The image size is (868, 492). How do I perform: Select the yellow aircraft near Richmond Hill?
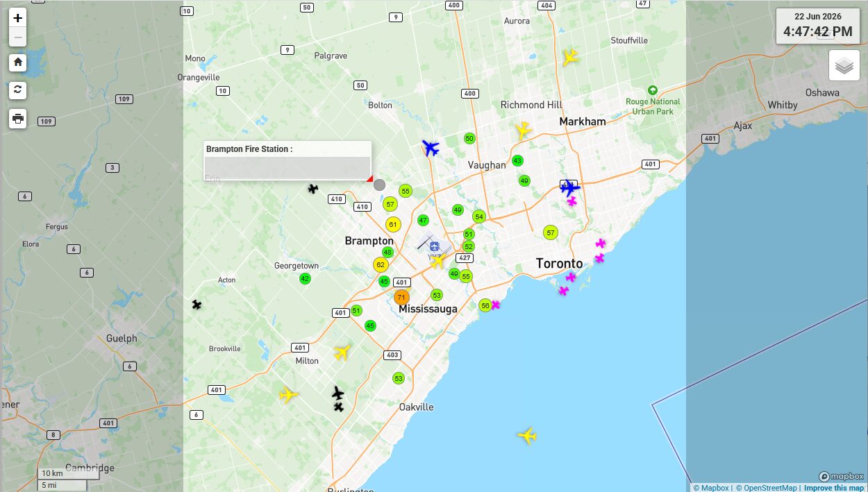(x=524, y=130)
